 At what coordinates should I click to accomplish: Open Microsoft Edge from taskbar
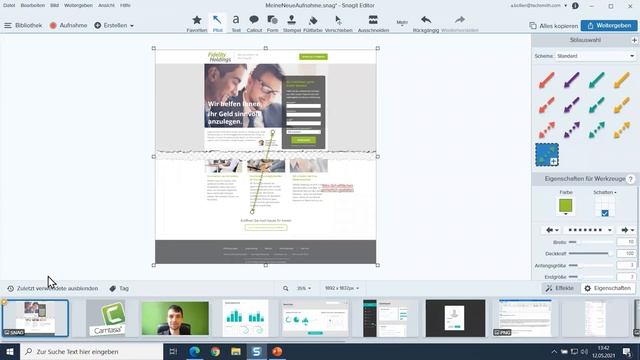pyautogui.click(x=194, y=351)
